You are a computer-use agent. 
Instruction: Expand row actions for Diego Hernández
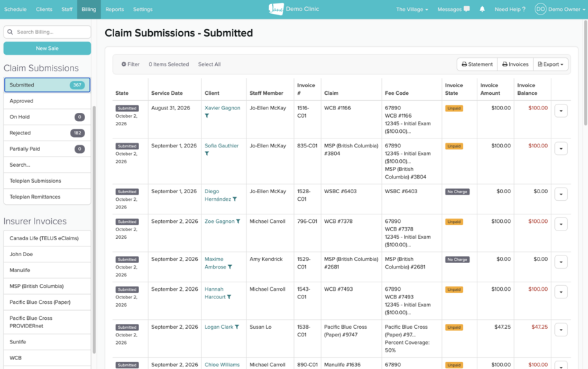[x=561, y=194]
